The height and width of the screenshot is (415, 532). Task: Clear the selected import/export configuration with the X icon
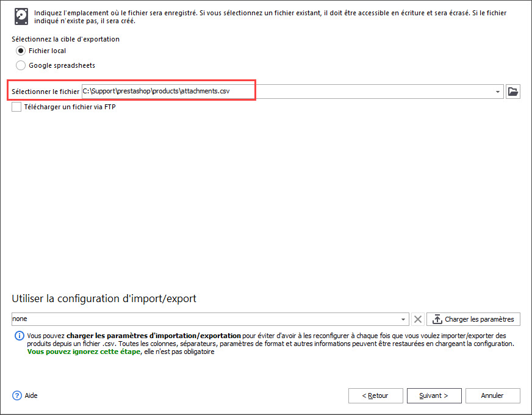point(418,319)
